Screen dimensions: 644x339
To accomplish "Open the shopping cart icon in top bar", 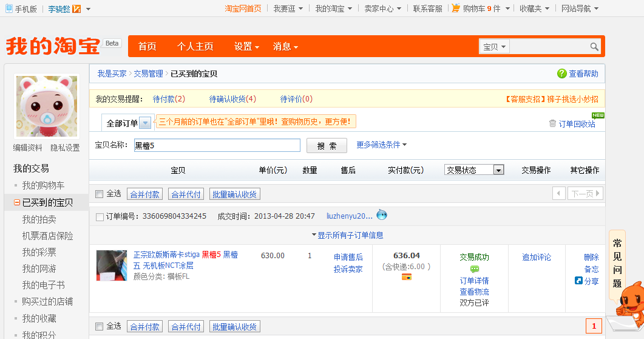I will click(x=456, y=9).
